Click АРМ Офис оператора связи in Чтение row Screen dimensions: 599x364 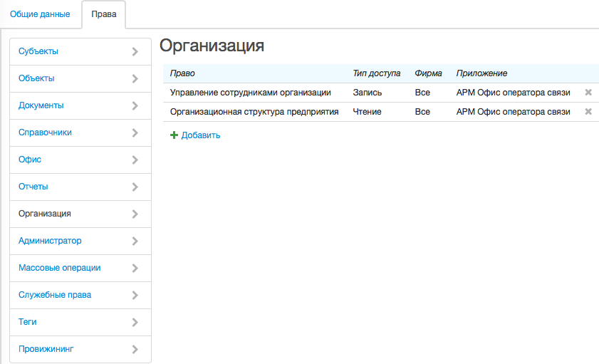[513, 112]
